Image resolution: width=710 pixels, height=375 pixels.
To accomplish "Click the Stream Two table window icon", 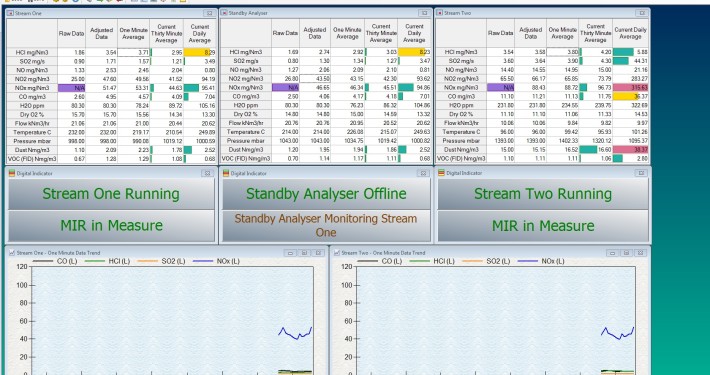I will pos(440,13).
